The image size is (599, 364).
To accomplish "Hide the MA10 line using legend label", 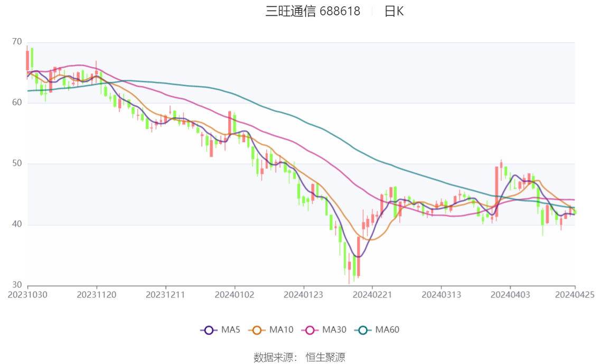I will point(281,330).
